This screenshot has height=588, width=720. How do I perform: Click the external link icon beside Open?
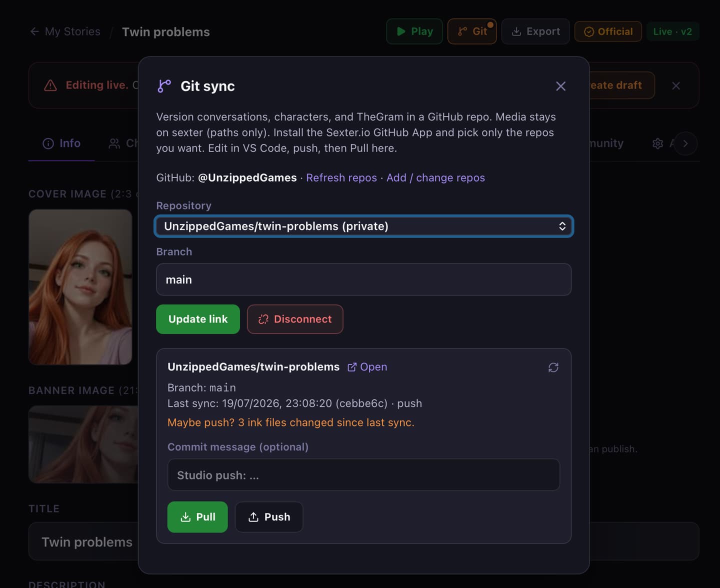(352, 367)
